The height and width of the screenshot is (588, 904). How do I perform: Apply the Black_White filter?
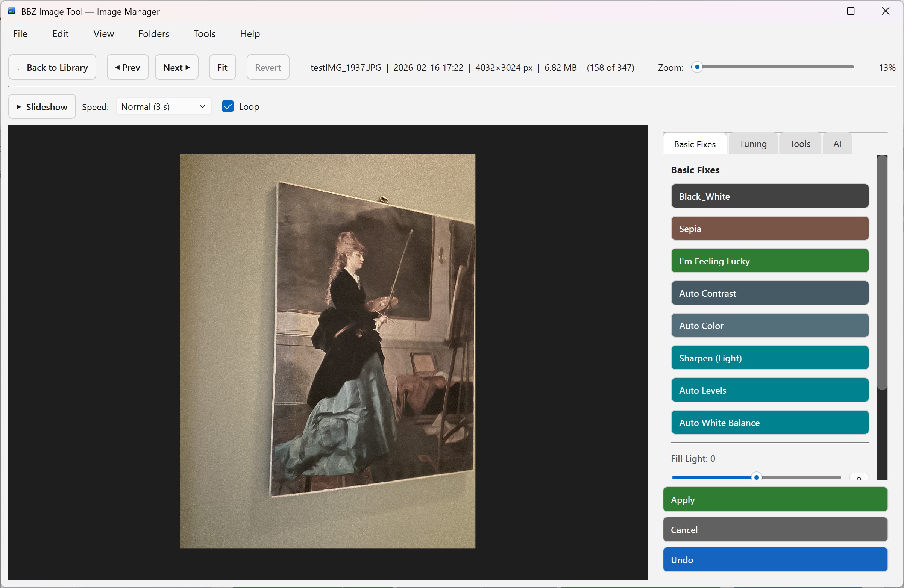tap(770, 196)
